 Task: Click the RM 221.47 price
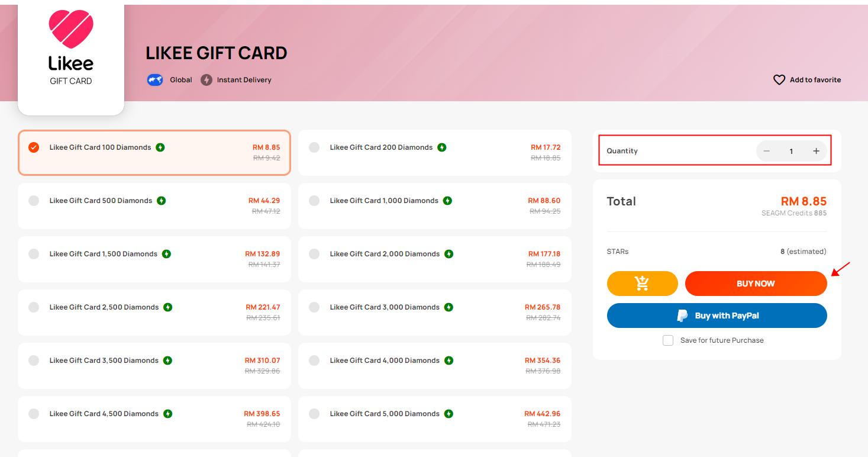click(263, 307)
